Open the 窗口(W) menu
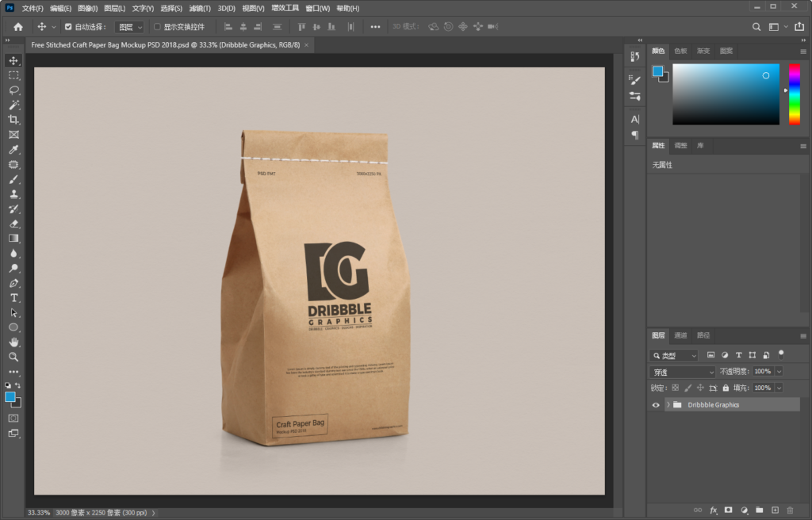 pyautogui.click(x=317, y=8)
